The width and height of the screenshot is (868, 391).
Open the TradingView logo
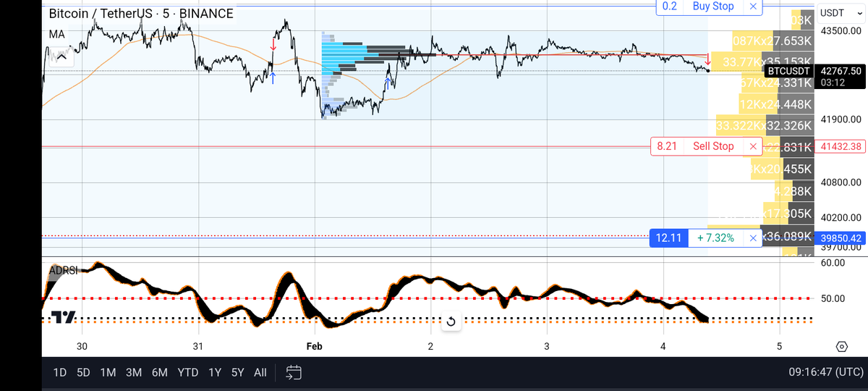(64, 317)
